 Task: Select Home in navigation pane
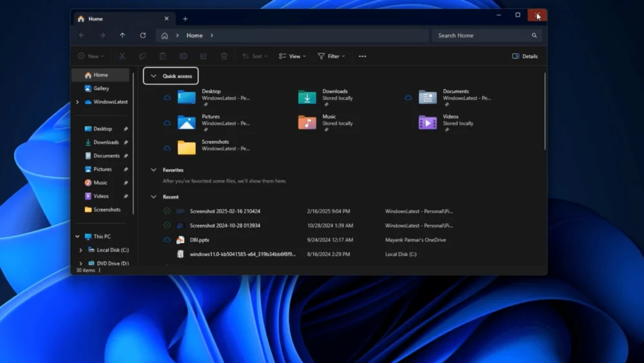pyautogui.click(x=101, y=75)
